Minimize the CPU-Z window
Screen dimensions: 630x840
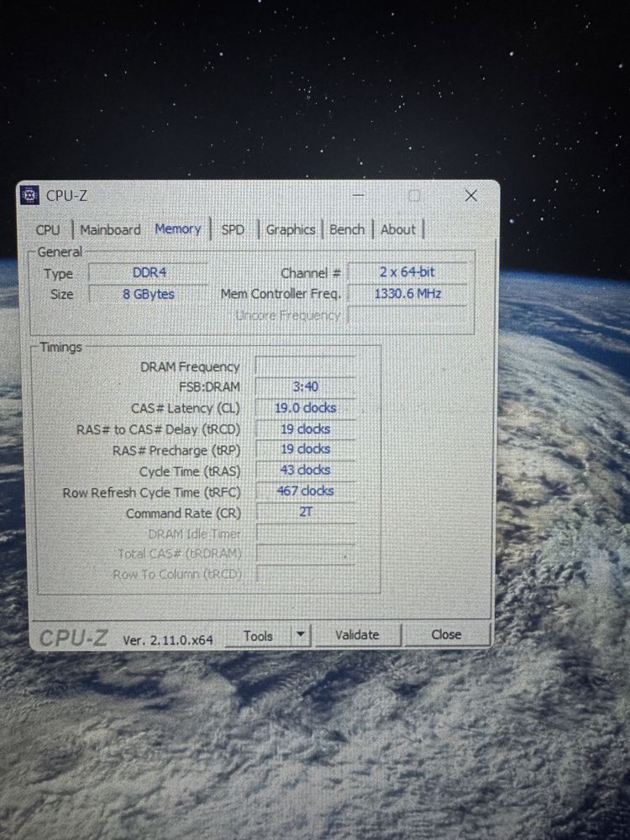[x=359, y=196]
